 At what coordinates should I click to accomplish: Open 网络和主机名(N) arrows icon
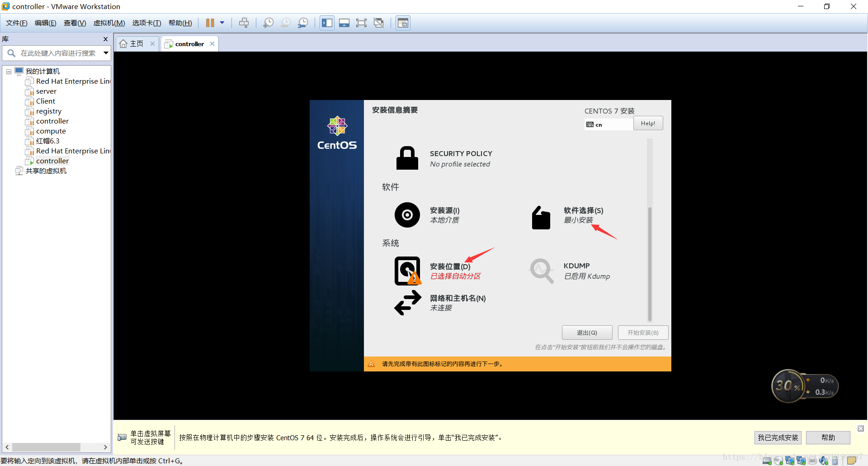click(x=408, y=303)
